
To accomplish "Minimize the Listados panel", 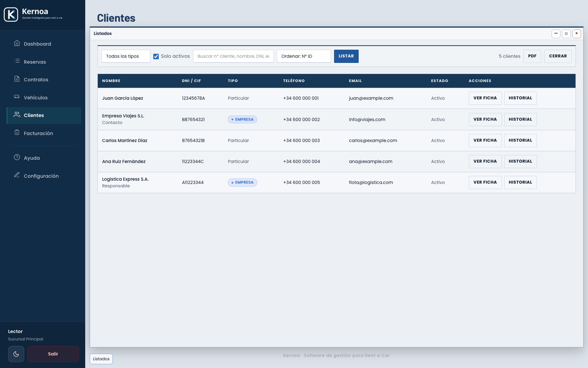I will [556, 33].
